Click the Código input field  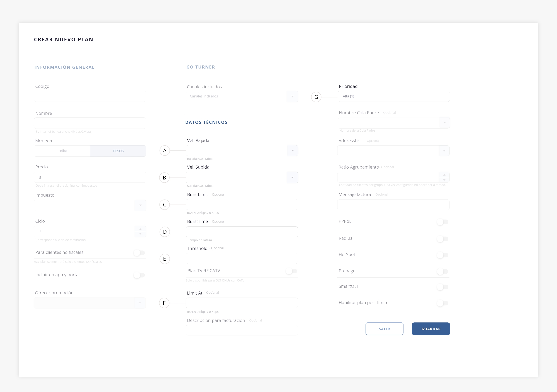[x=90, y=97]
